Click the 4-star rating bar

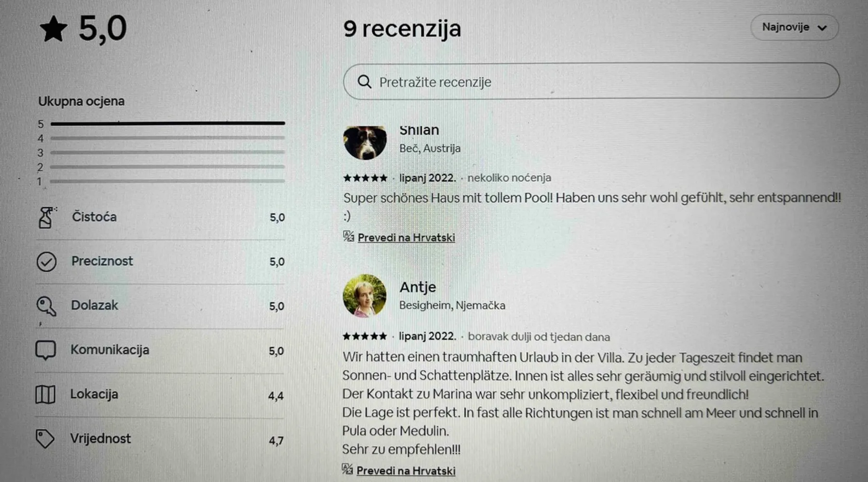167,138
